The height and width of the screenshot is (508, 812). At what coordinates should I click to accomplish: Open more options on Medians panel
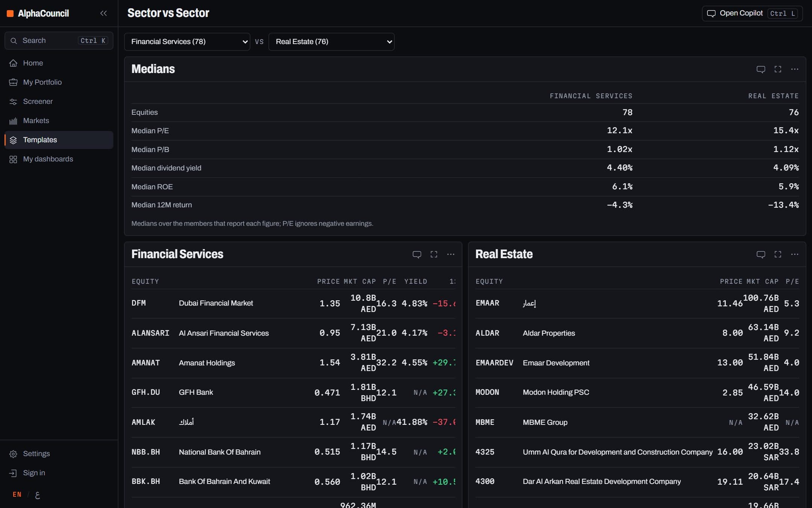coord(795,69)
